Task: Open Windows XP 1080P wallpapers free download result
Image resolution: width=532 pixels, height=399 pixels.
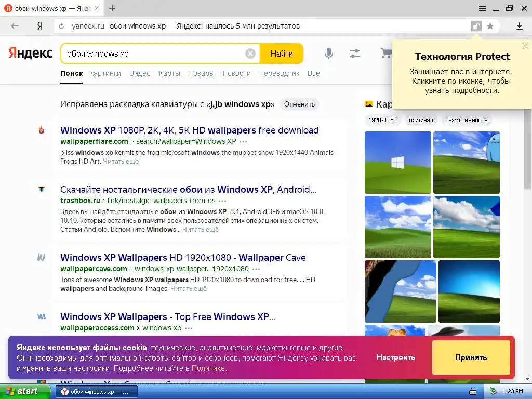Action: [x=189, y=130]
